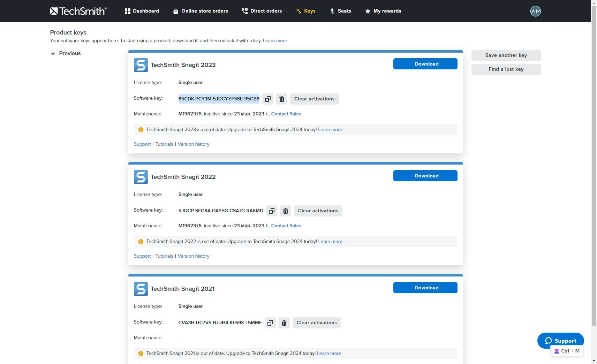This screenshot has height=364, width=597.
Task: Copy the Snagit 2021 software key
Action: pyautogui.click(x=270, y=323)
